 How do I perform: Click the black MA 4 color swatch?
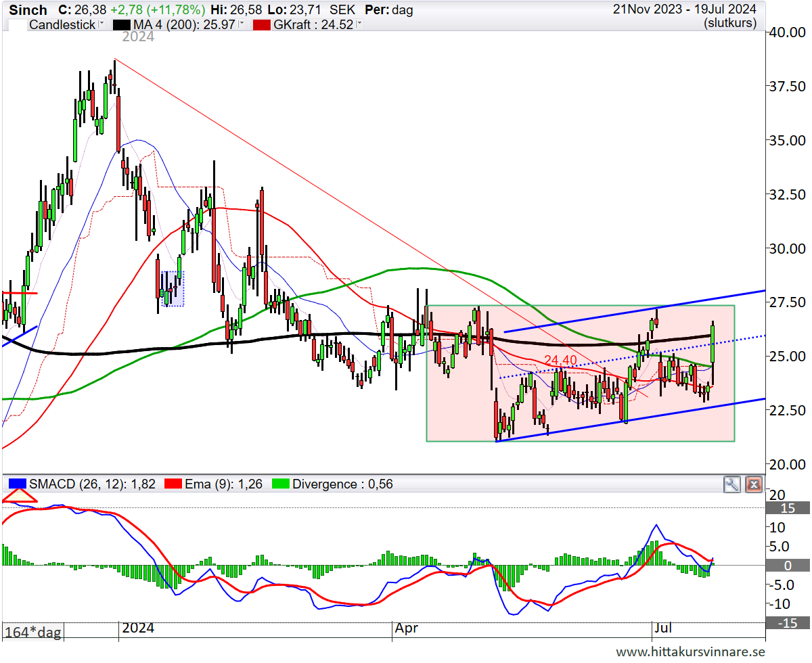pyautogui.click(x=122, y=24)
